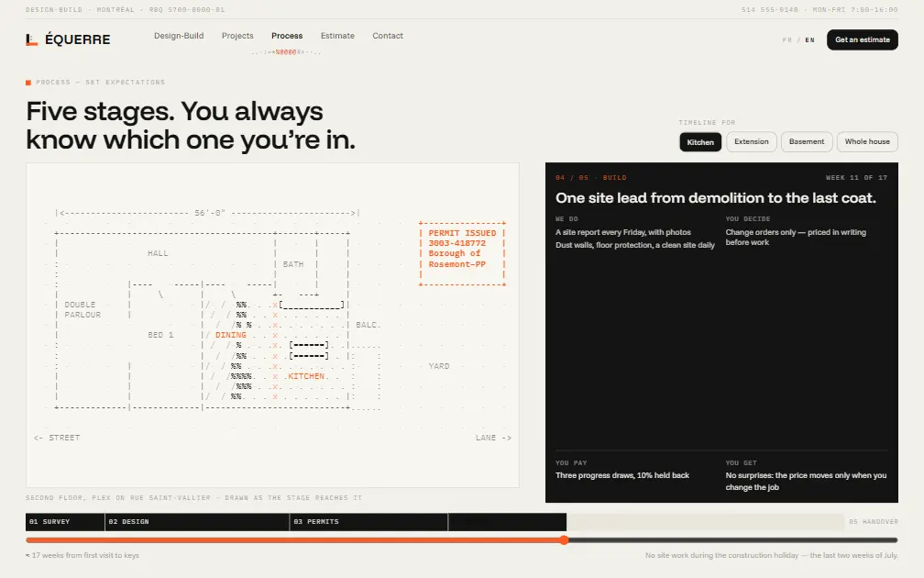Image resolution: width=924 pixels, height=578 pixels.
Task: Click the 'One site lead from demolition' heading
Action: point(715,198)
